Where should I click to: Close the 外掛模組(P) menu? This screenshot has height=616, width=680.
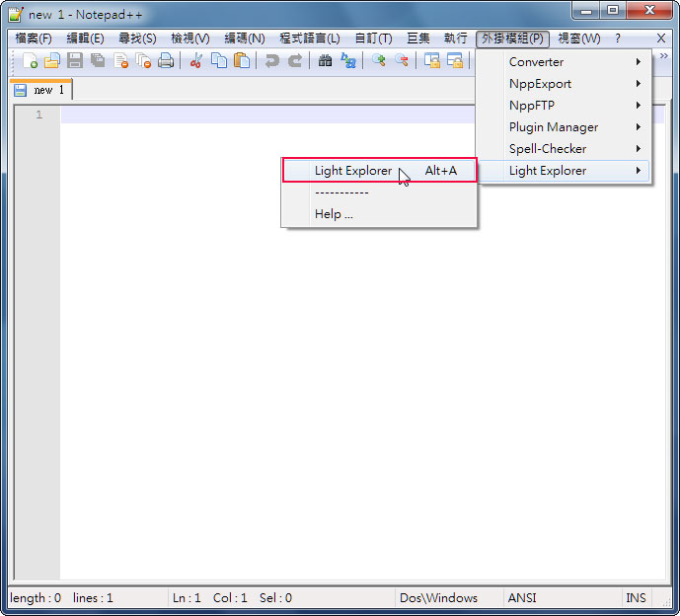point(512,38)
